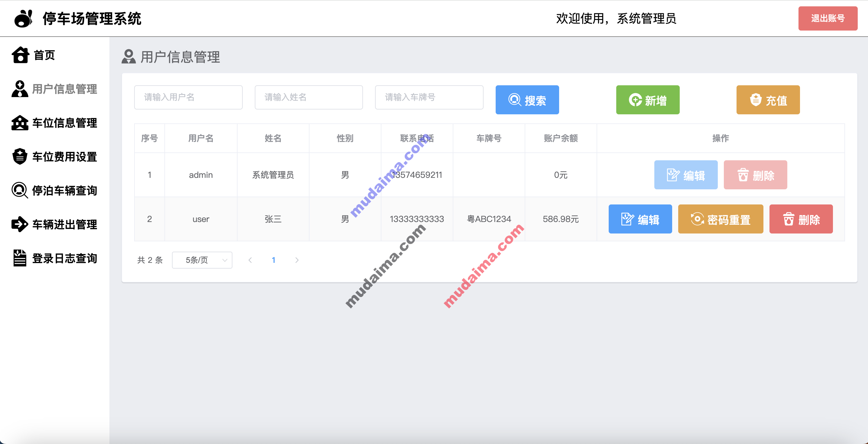Click the 张三 name cell
Screen dimensions: 868x444
click(273, 219)
